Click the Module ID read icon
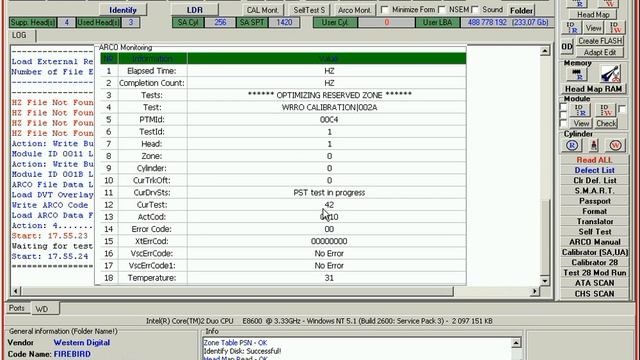This screenshot has width=640, height=360. (x=580, y=110)
